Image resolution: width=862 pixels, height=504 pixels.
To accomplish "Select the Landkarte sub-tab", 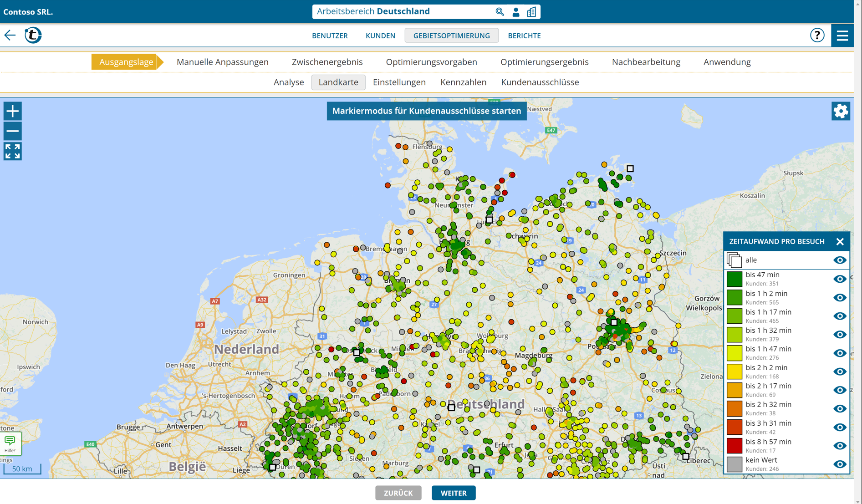I will coord(338,82).
